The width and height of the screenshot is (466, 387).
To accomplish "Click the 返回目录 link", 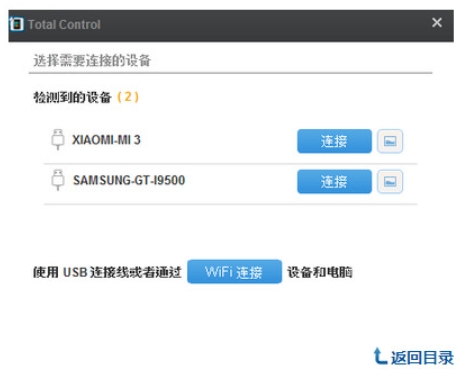I will click(x=413, y=357).
